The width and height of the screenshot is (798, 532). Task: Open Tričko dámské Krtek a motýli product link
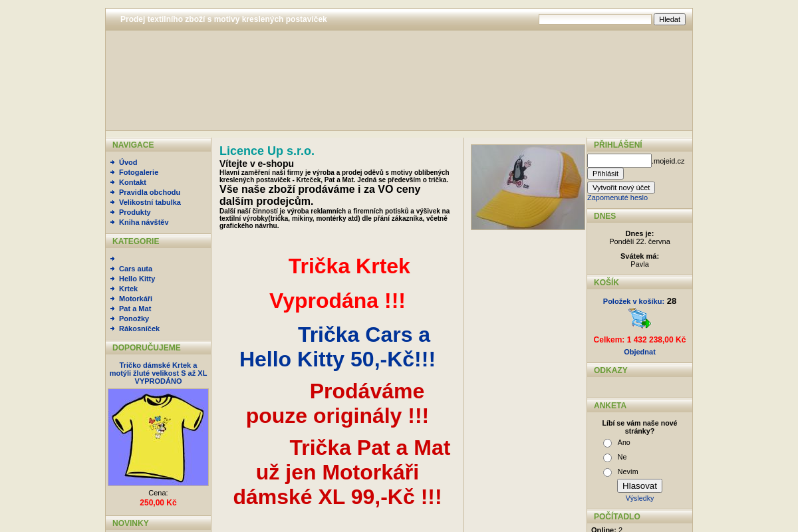click(x=158, y=373)
